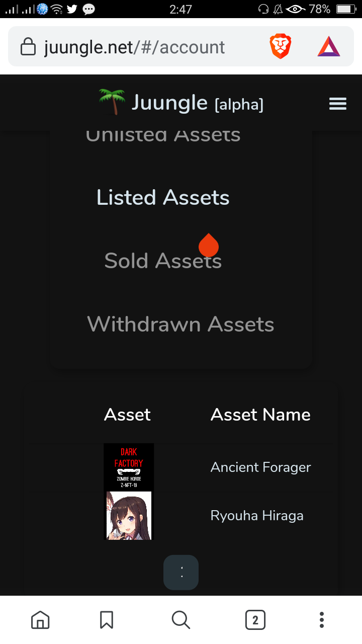Screen dimensions: 362x644
Task: Open the browser three-dot overflow menu
Action: pyautogui.click(x=322, y=620)
